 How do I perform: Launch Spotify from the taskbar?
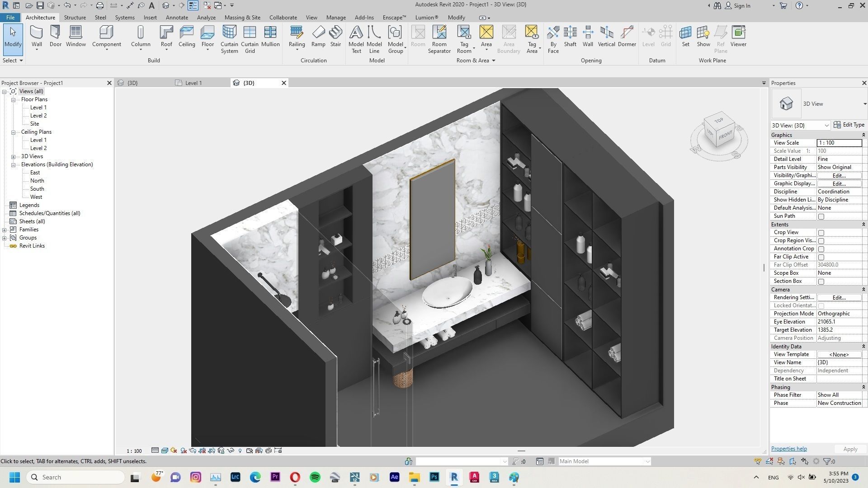(x=315, y=477)
